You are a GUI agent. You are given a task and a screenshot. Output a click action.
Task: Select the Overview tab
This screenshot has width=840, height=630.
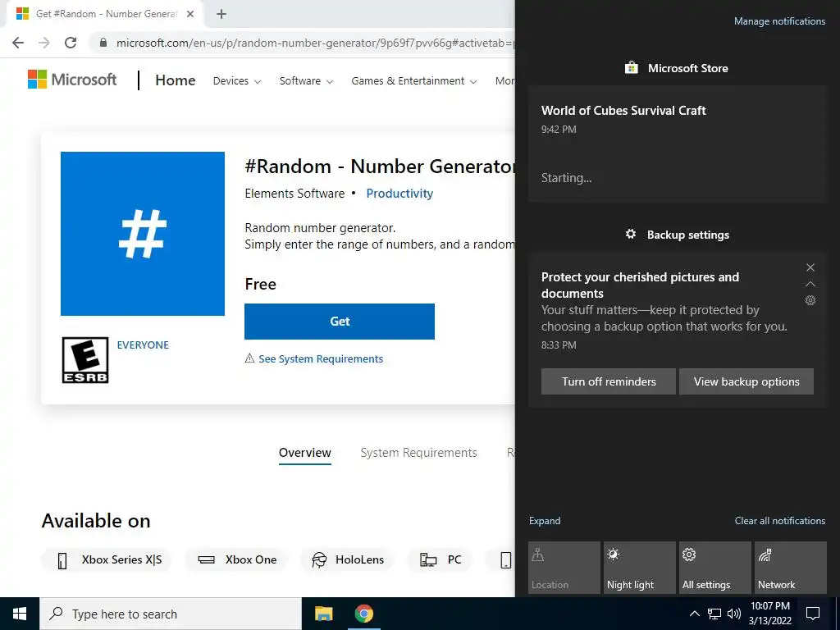(305, 453)
